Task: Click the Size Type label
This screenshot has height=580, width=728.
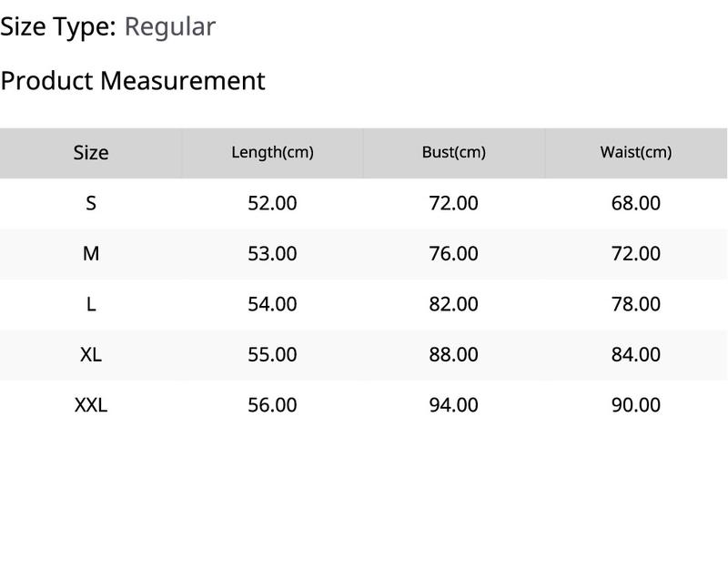Action: pyautogui.click(x=58, y=26)
